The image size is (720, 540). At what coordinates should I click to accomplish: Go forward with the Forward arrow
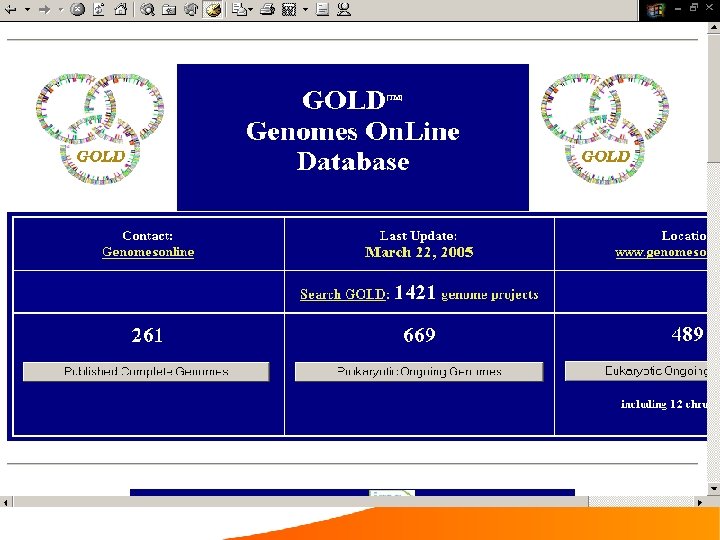45,9
